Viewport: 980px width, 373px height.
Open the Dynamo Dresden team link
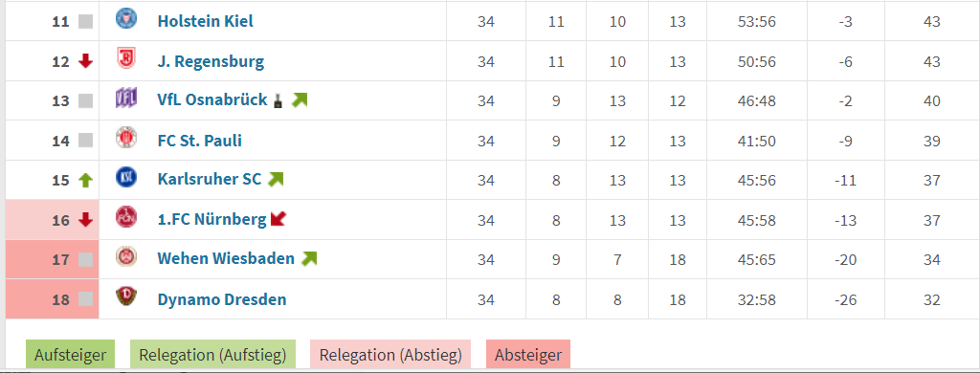[222, 299]
